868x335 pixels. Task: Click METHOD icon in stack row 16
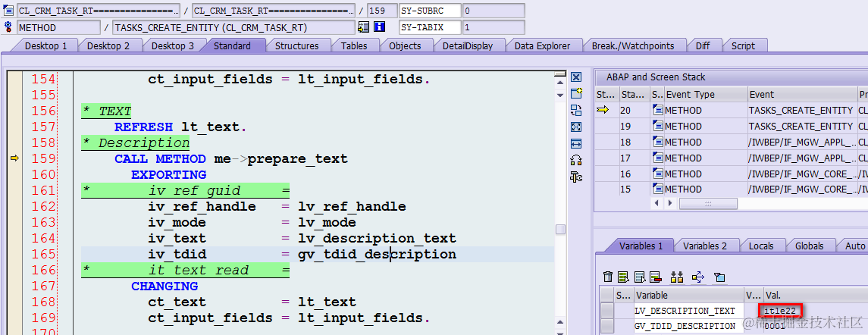tap(658, 174)
